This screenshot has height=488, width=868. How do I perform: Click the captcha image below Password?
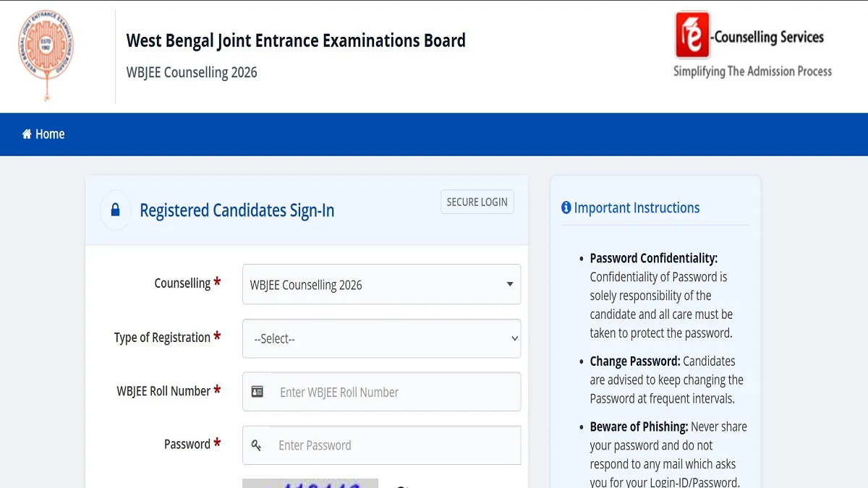(310, 483)
